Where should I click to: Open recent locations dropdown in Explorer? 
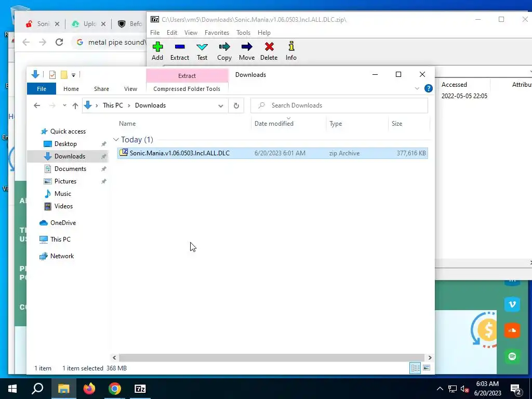click(64, 105)
